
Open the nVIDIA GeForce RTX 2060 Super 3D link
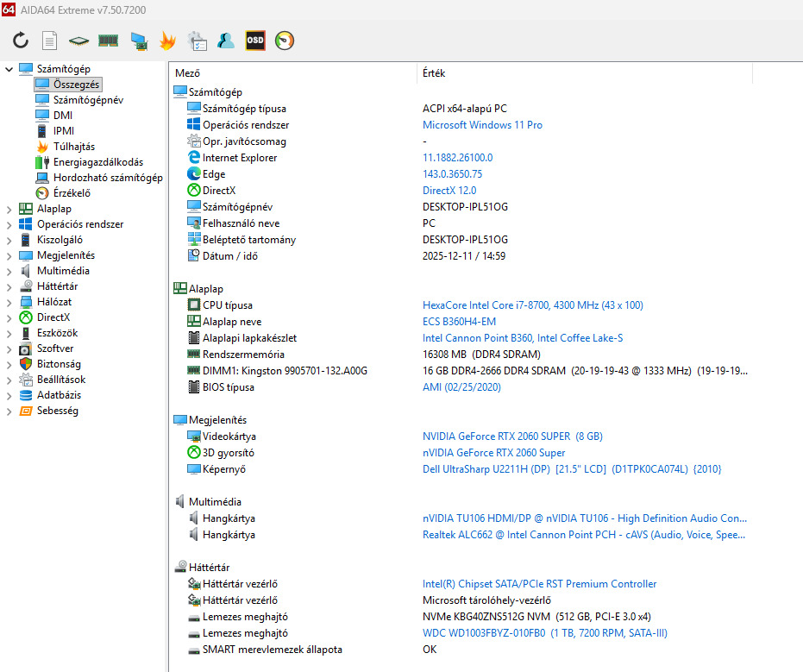pyautogui.click(x=493, y=453)
